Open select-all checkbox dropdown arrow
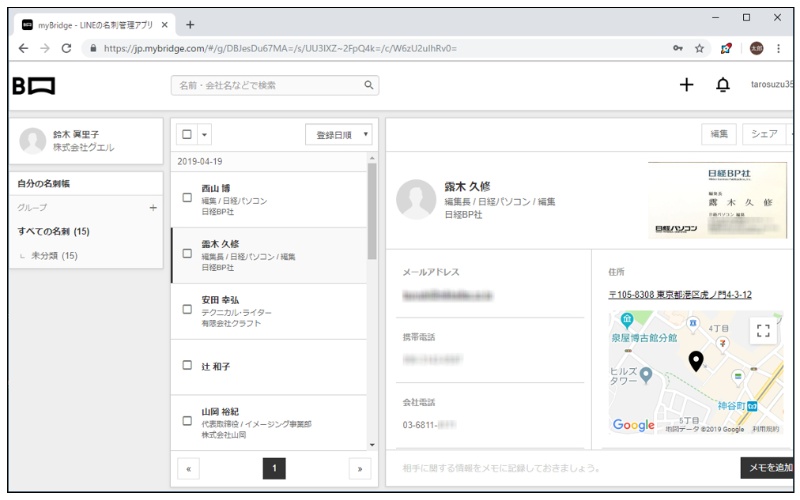 point(205,135)
